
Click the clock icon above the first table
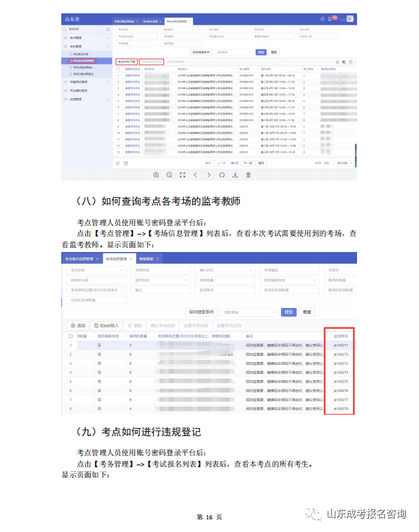click(x=351, y=62)
